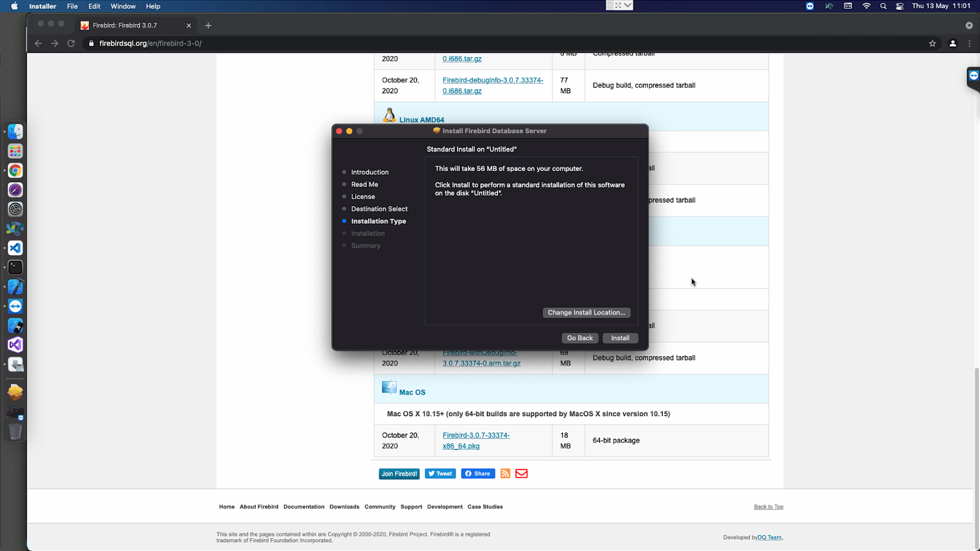
Task: Open Launchpad from the Dock
Action: pyautogui.click(x=15, y=151)
